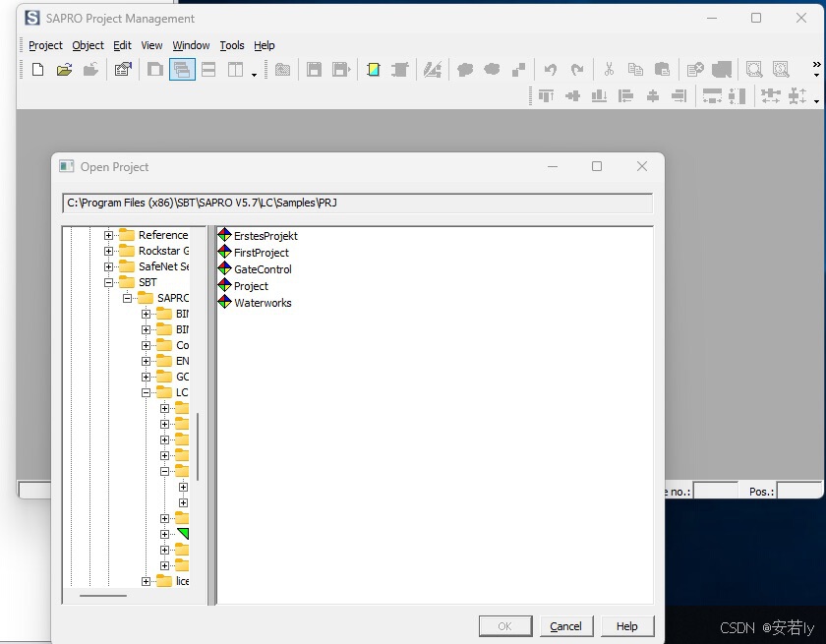The width and height of the screenshot is (826, 644).
Task: Click the toolbar overflow chevron
Action: [x=816, y=65]
